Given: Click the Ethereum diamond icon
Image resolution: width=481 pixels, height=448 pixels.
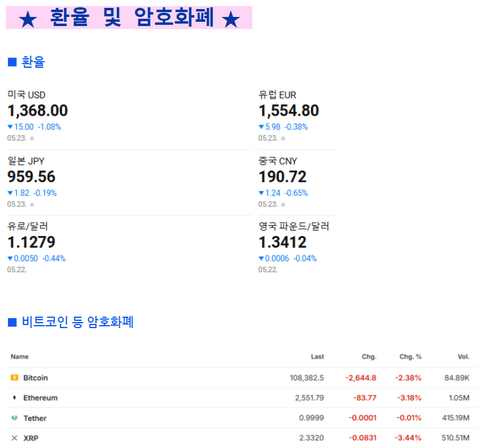Looking at the screenshot, I should pyautogui.click(x=15, y=398).
